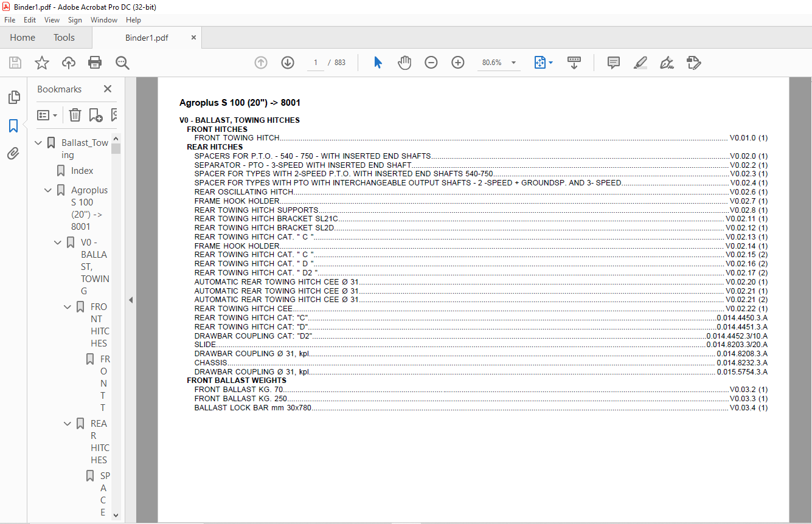Viewport: 812px width, 524px height.
Task: Close the Binder1.pdf tab
Action: pyautogui.click(x=193, y=37)
